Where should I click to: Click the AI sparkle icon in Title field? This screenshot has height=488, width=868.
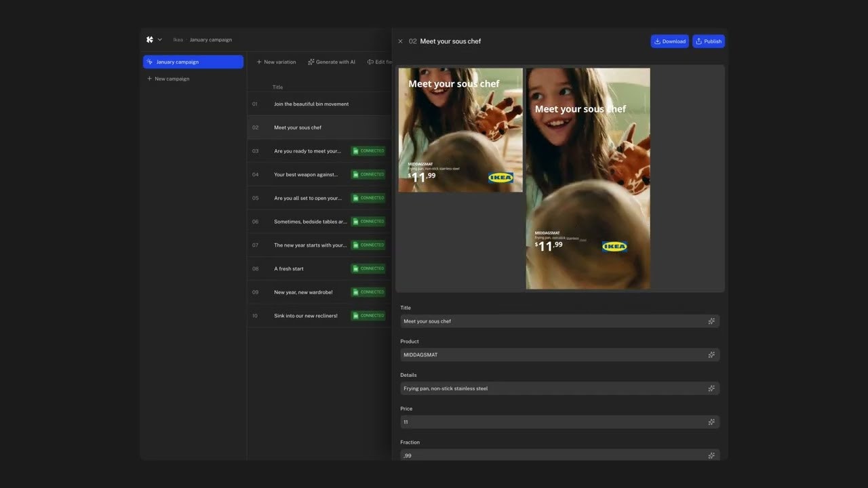click(711, 321)
